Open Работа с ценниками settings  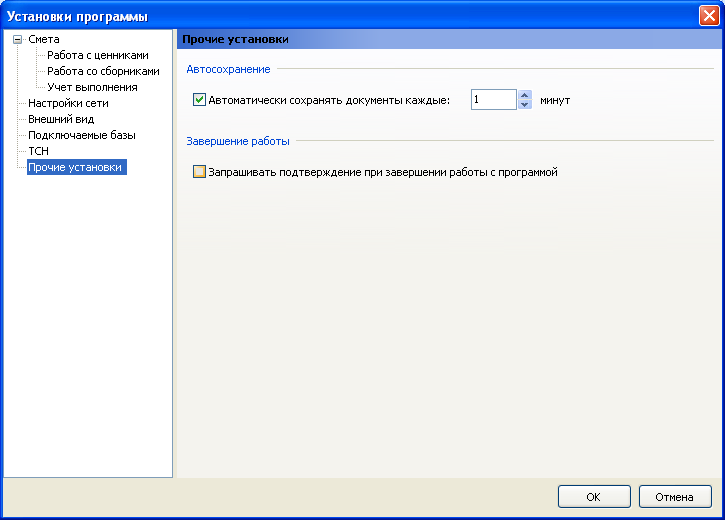(98, 55)
